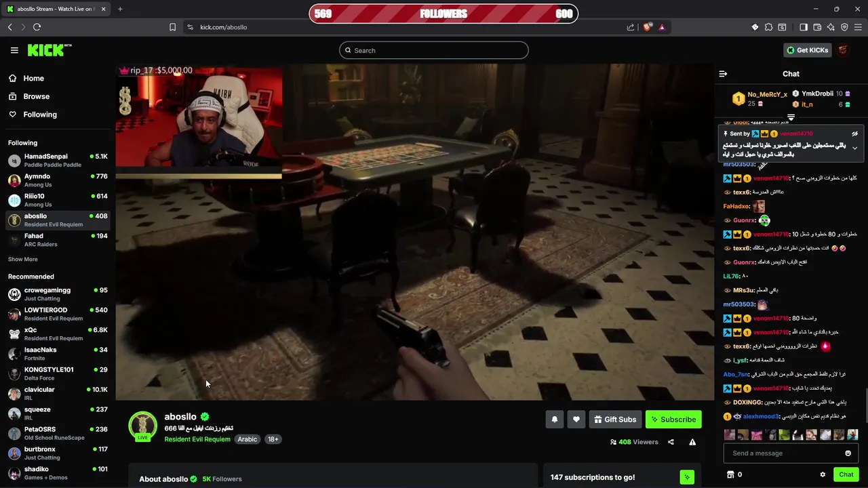The width and height of the screenshot is (868, 488).
Task: Reload the page
Action: pyautogui.click(x=37, y=27)
